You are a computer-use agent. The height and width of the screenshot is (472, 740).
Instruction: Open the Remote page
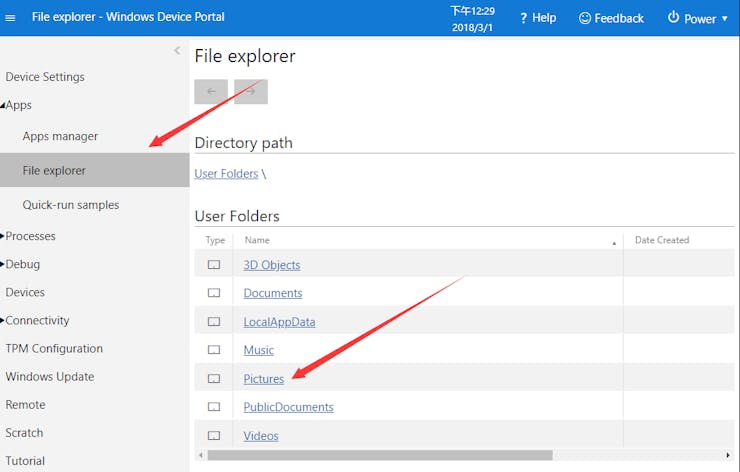25,405
